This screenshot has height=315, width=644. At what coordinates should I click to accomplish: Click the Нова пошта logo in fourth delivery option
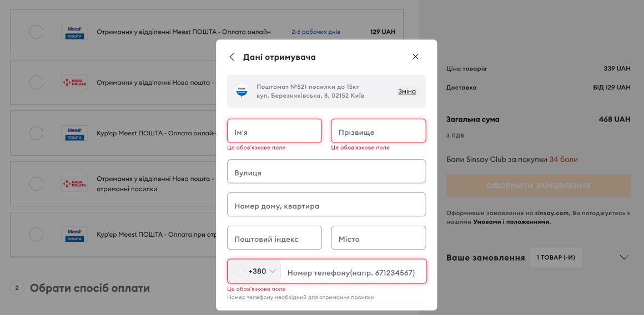click(74, 184)
